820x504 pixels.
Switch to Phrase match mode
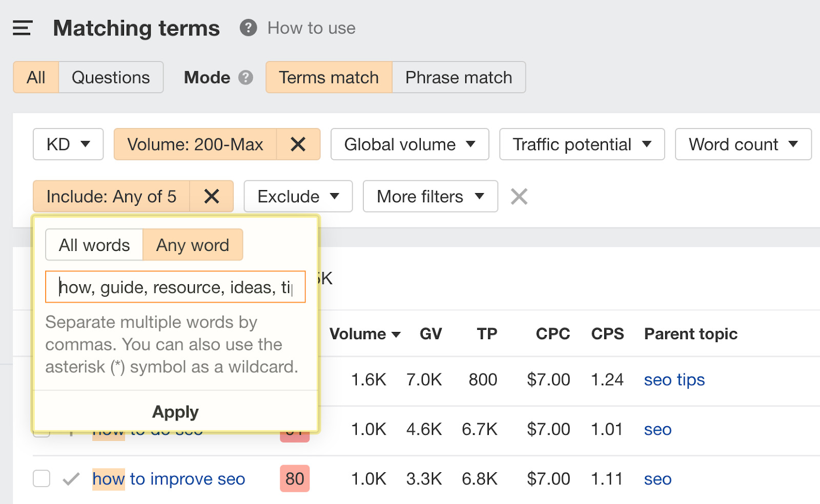click(x=458, y=77)
